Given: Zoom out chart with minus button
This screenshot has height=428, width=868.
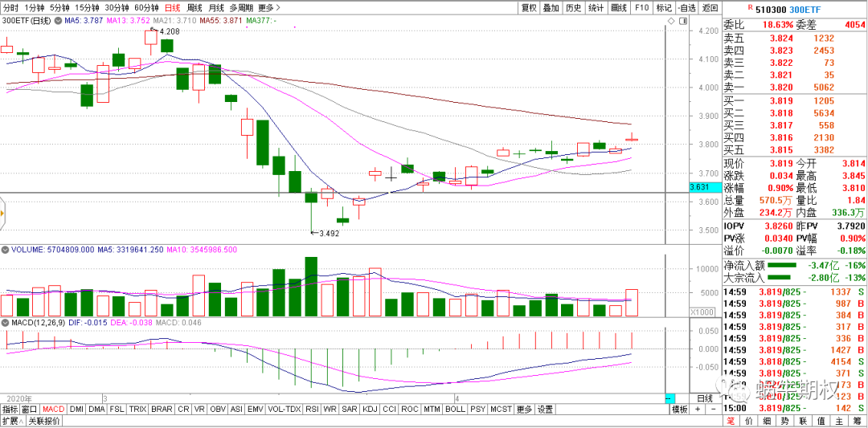Looking at the screenshot, I should click(x=712, y=410).
